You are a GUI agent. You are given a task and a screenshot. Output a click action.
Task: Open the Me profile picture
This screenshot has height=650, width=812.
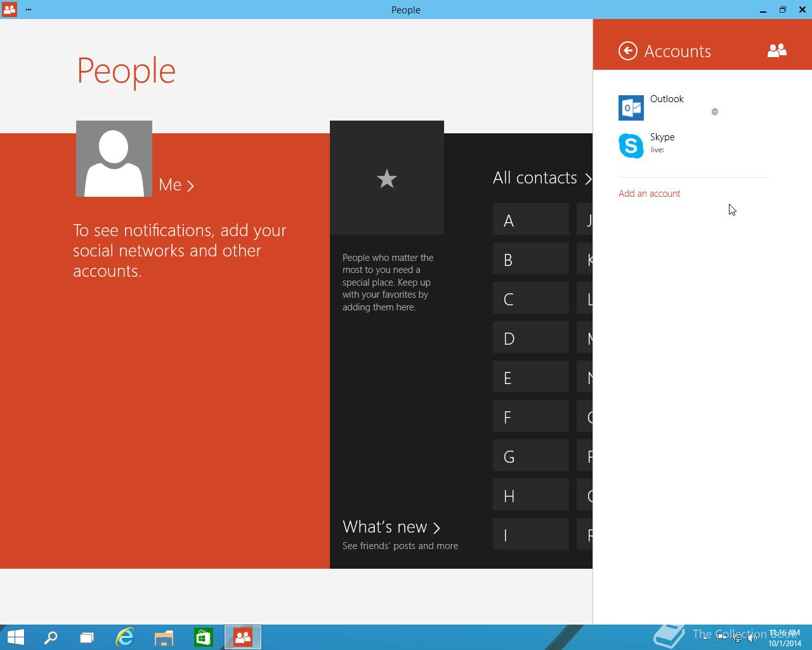tap(114, 159)
